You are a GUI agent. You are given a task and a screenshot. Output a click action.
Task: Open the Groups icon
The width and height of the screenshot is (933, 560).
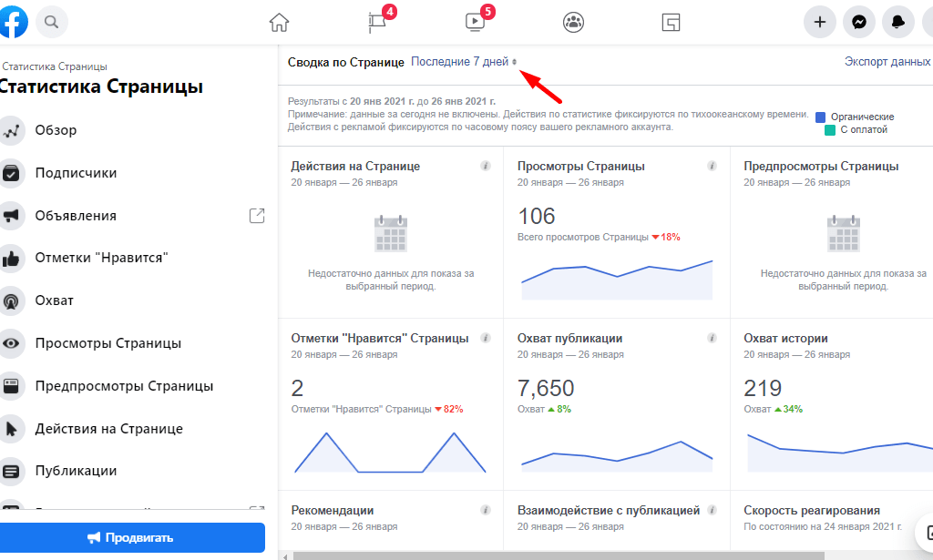[x=573, y=22]
